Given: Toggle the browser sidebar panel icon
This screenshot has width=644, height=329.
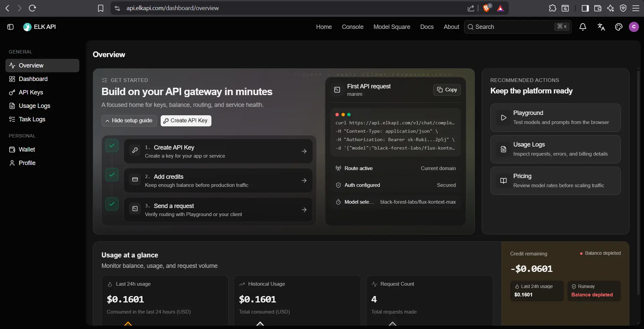Looking at the screenshot, I should coord(585,8).
